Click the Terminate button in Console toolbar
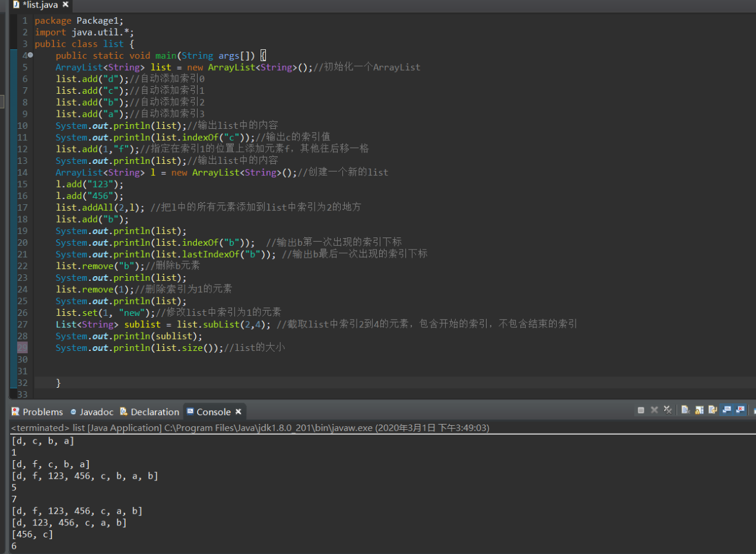The height and width of the screenshot is (554, 756). (x=641, y=410)
